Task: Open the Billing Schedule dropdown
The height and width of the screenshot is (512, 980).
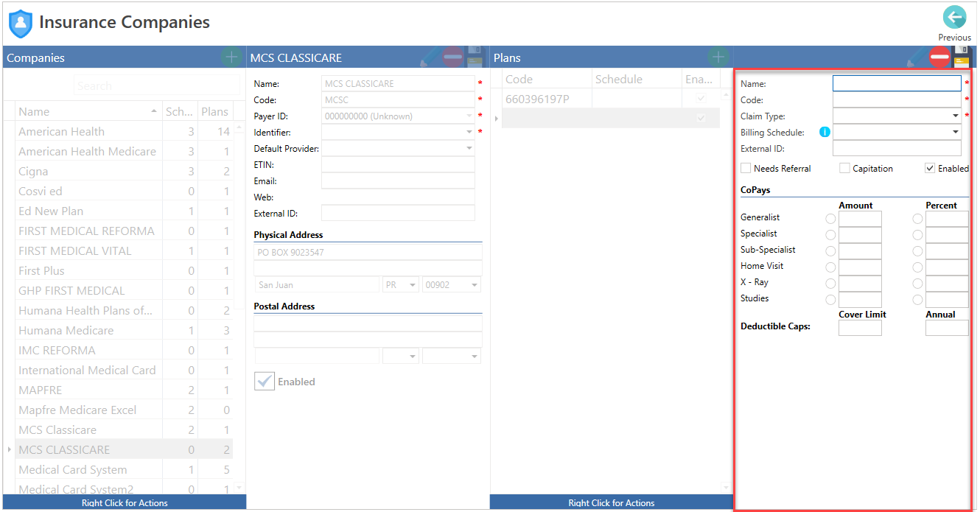Action: pos(956,133)
